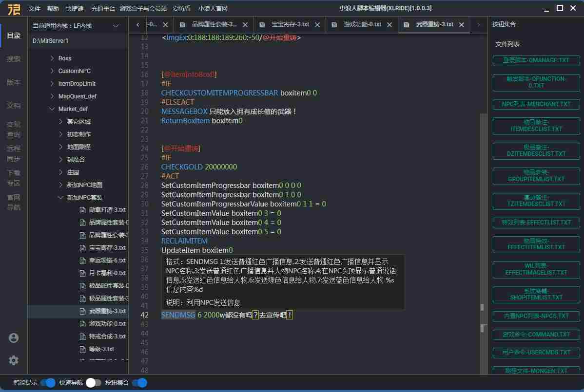This screenshot has width=584, height=392.
Task: Click the user account icon
Action: click(x=13, y=337)
